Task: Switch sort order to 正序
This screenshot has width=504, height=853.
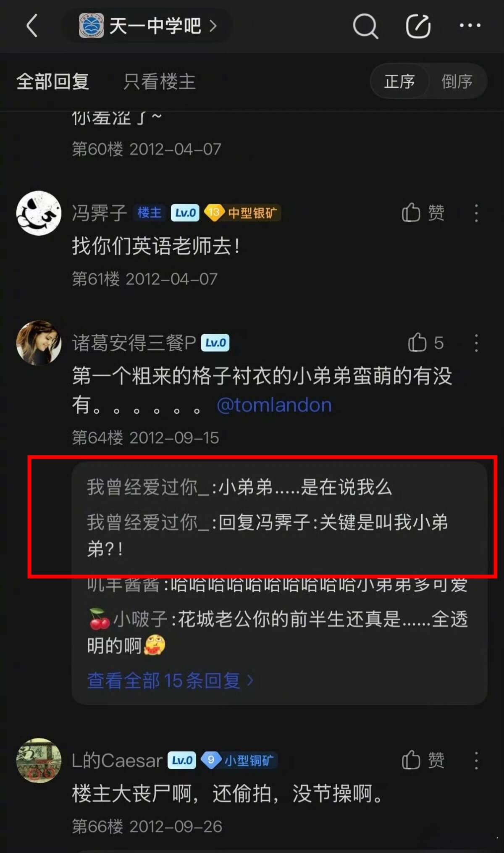Action: pos(399,81)
